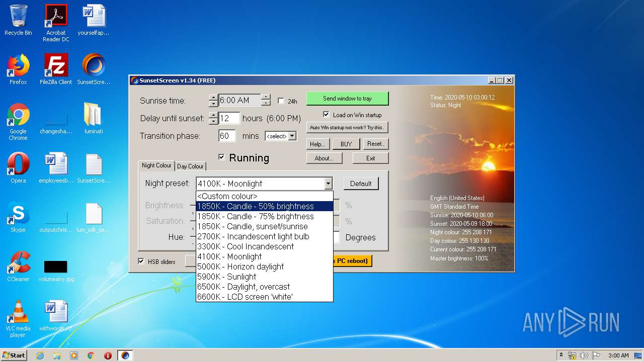Uncheck the Running checkbox
Viewport: 644px width, 362px height.
pyautogui.click(x=221, y=157)
